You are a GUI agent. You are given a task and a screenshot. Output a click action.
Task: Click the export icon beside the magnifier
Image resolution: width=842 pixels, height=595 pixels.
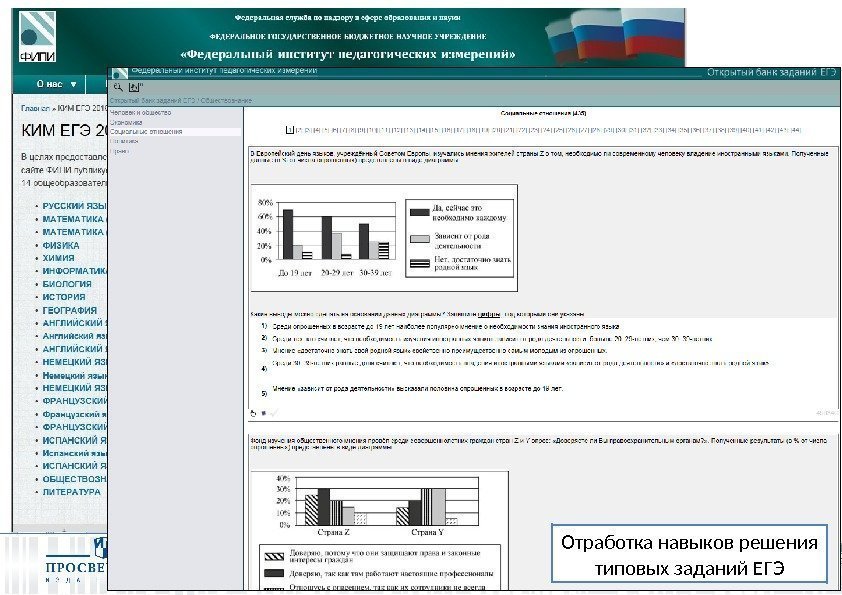pos(134,87)
